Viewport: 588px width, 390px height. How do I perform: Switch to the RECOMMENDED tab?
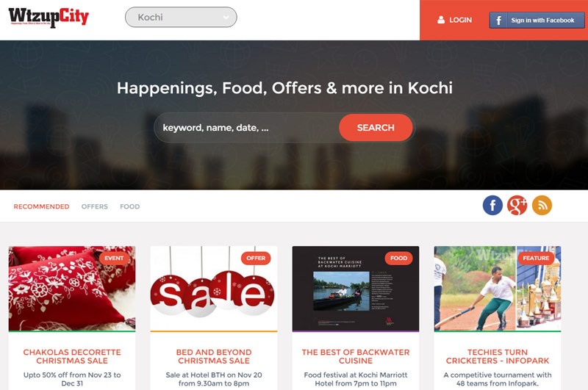(41, 206)
